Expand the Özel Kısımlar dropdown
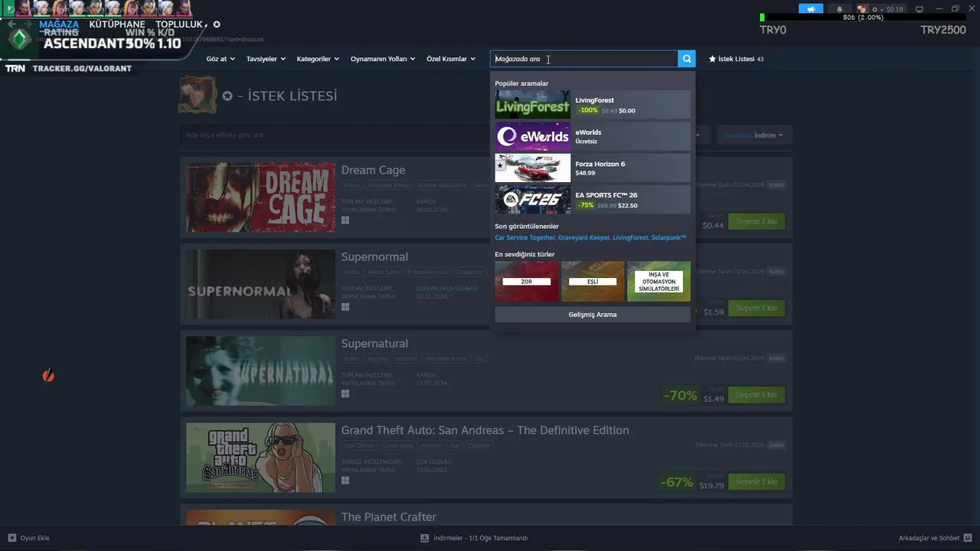The height and width of the screenshot is (551, 980). pos(451,59)
